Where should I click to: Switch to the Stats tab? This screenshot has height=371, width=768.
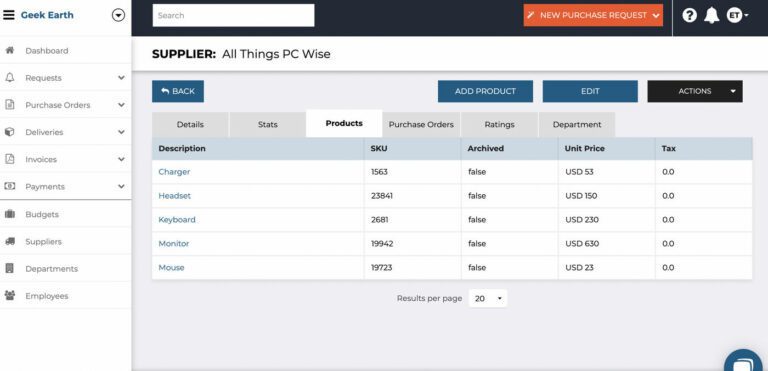coord(267,124)
